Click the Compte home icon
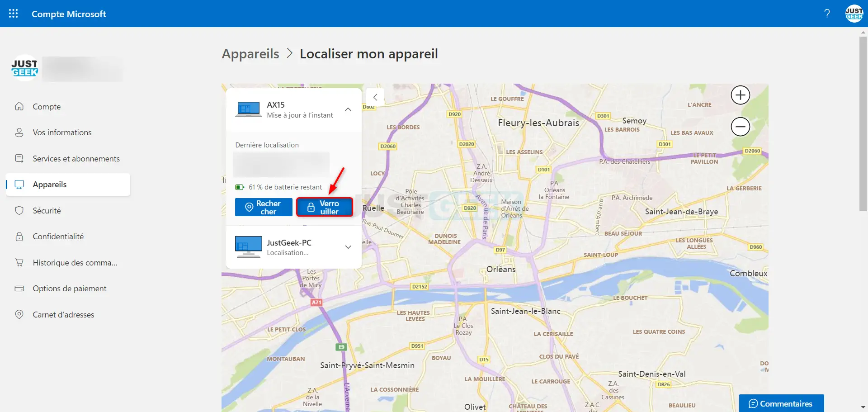 (x=19, y=106)
